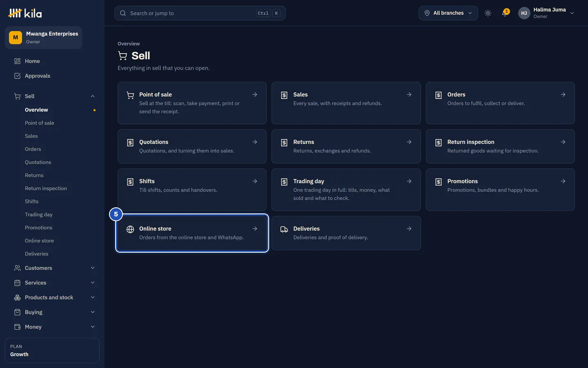Click the Point of sale card's cart icon
The width and height of the screenshot is (588, 368).
click(x=130, y=95)
